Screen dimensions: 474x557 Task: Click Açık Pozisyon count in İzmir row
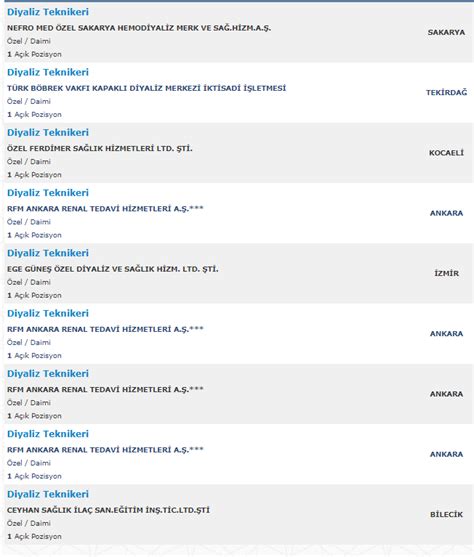click(x=34, y=296)
